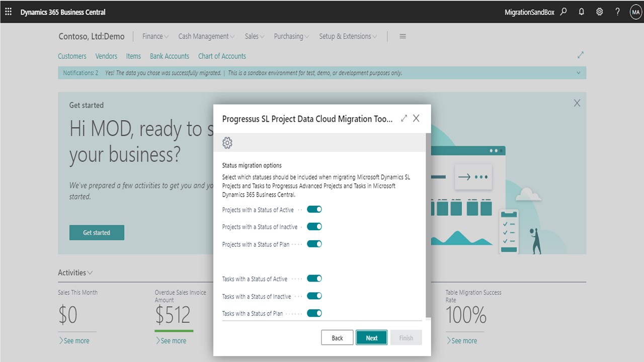Screen dimensions: 644x362
Task: Open the Items link
Action: pyautogui.click(x=133, y=56)
